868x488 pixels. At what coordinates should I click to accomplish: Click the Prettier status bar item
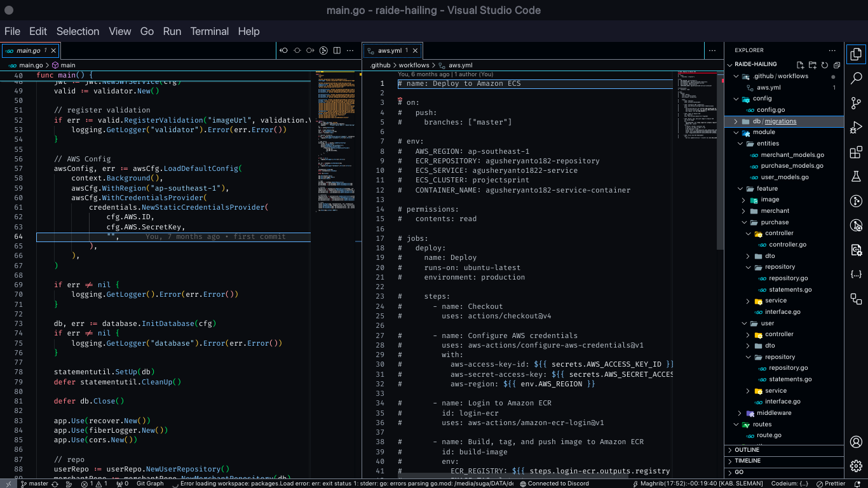(x=831, y=484)
